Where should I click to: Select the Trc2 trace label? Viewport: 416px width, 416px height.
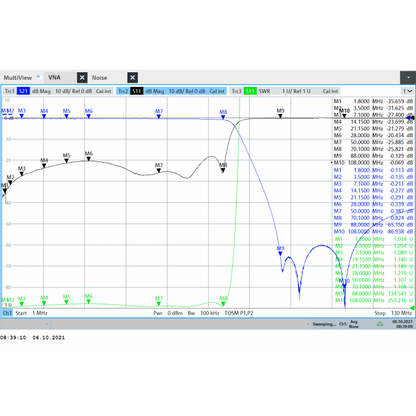coord(123,91)
